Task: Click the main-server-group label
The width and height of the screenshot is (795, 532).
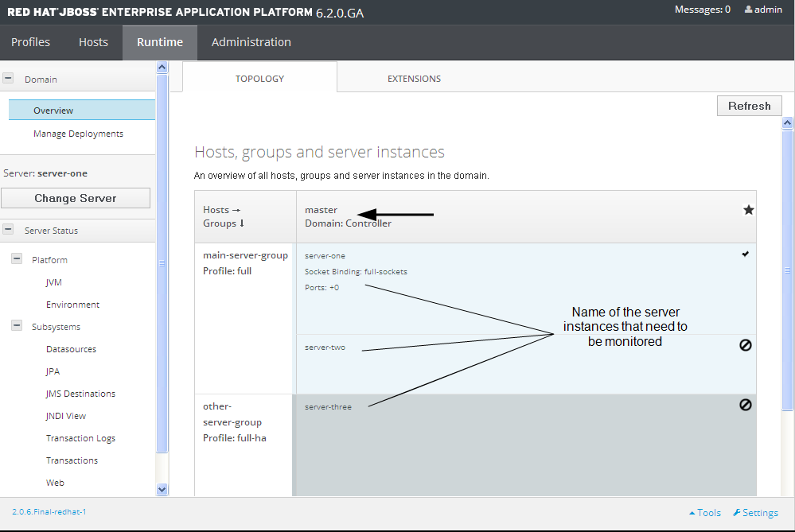Action: tap(245, 255)
